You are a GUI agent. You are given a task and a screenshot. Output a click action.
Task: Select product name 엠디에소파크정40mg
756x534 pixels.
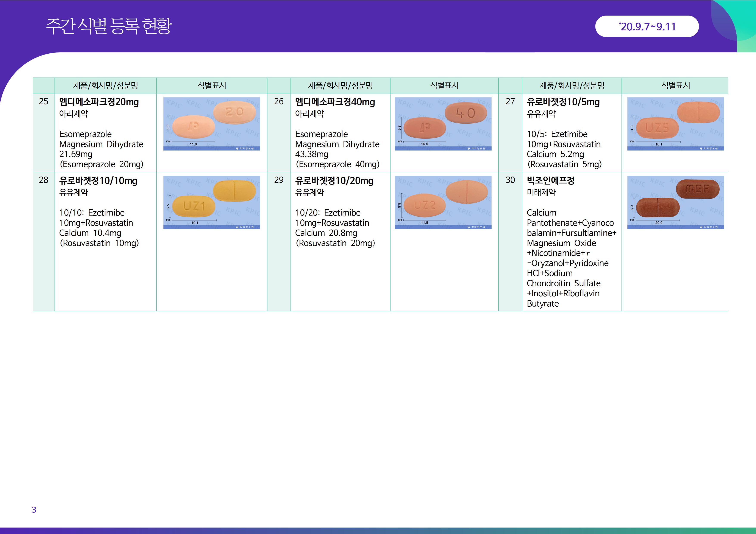pos(335,102)
